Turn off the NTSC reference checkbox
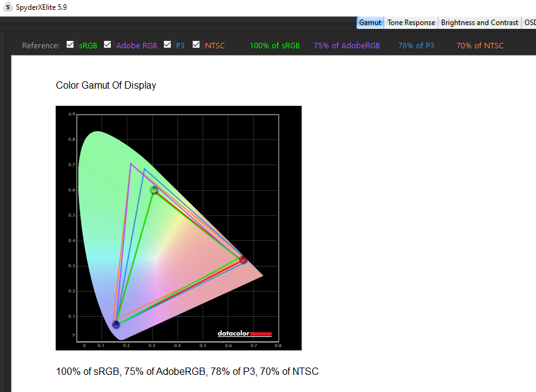The height and width of the screenshot is (392, 536). tap(196, 45)
